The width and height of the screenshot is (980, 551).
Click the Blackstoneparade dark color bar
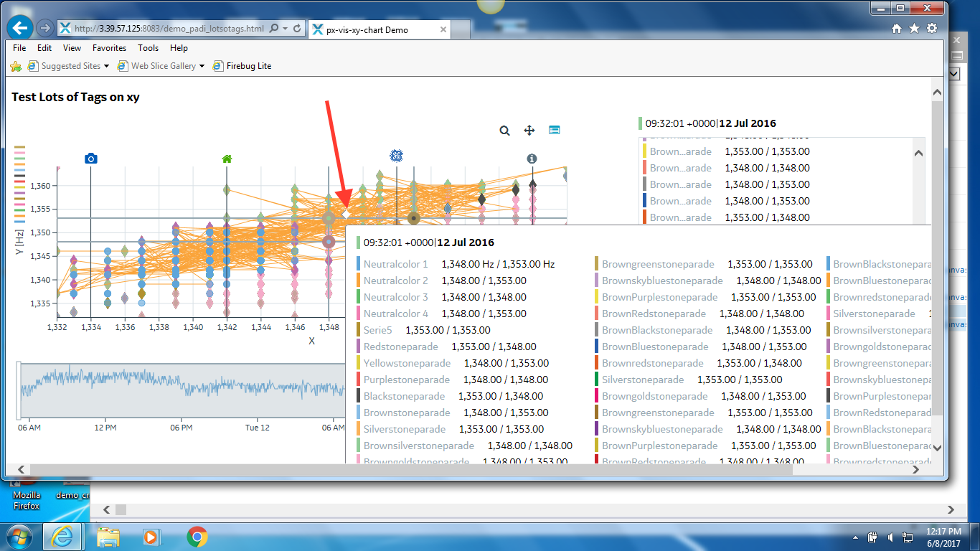point(358,396)
